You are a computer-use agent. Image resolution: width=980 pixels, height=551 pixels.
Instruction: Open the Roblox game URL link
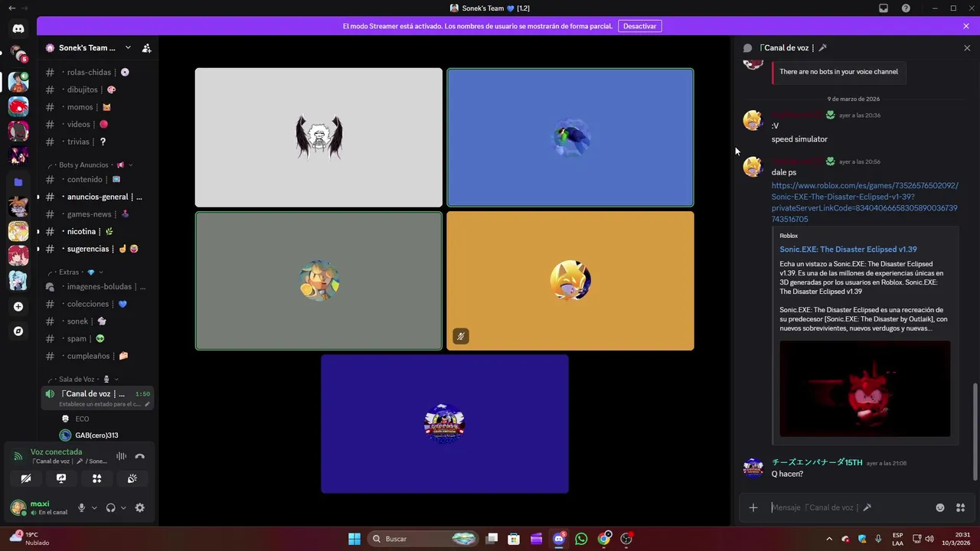pos(864,202)
